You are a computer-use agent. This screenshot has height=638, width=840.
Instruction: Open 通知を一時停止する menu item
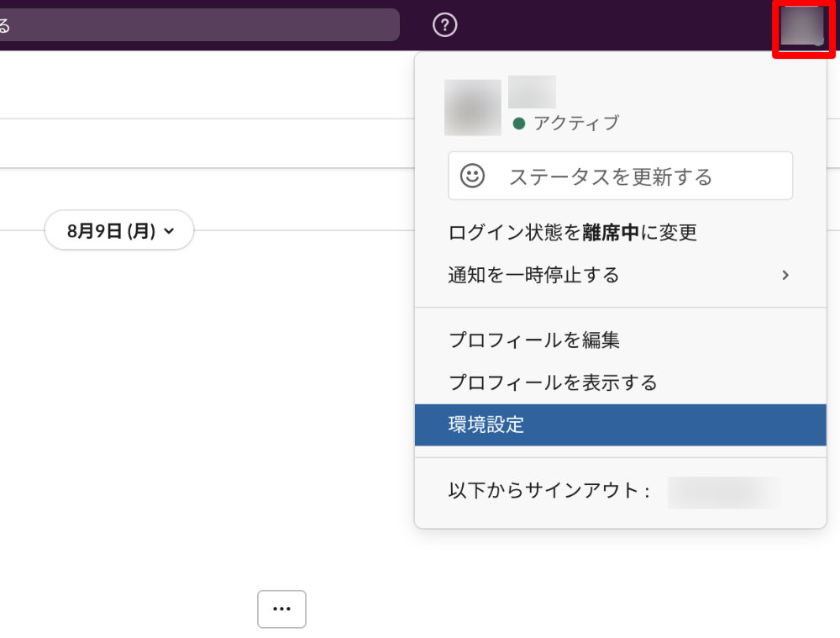pos(533,275)
